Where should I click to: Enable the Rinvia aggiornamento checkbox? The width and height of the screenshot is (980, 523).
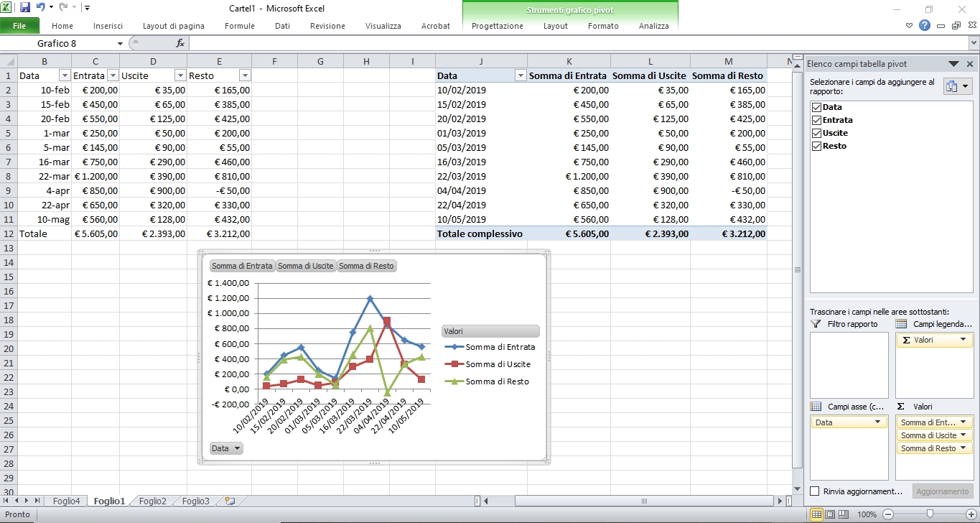(815, 491)
